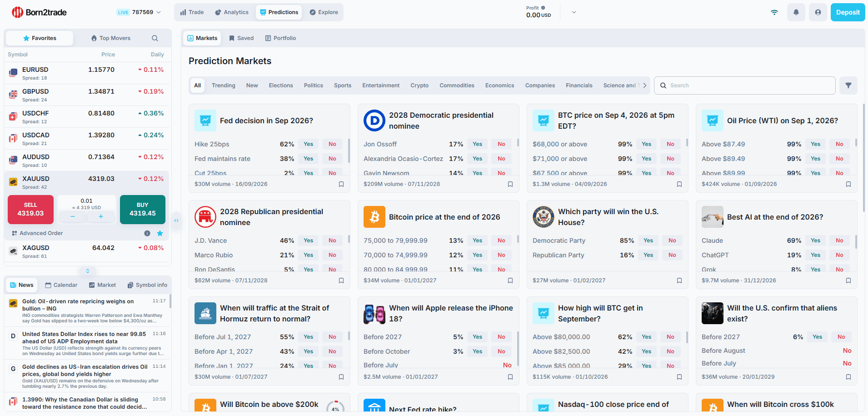The image size is (868, 416).
Task: Select No for Fed maintains rate
Action: [x=333, y=159]
